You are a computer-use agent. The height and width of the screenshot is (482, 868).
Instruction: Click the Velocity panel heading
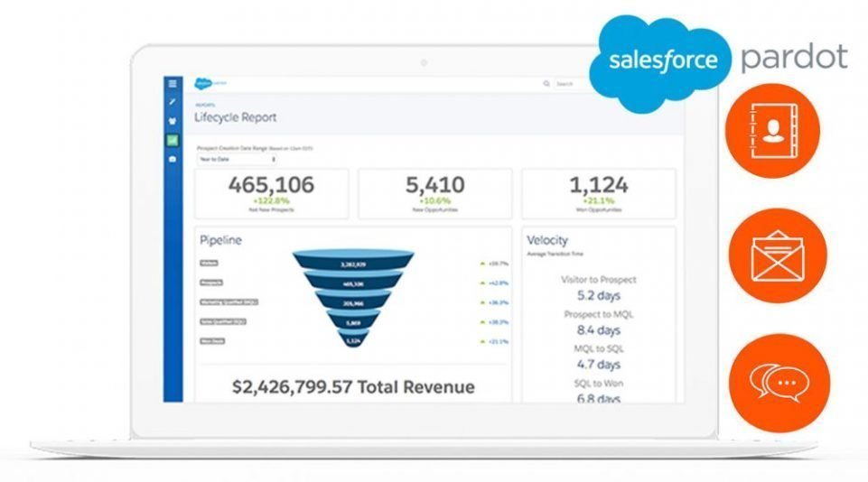pyautogui.click(x=547, y=240)
